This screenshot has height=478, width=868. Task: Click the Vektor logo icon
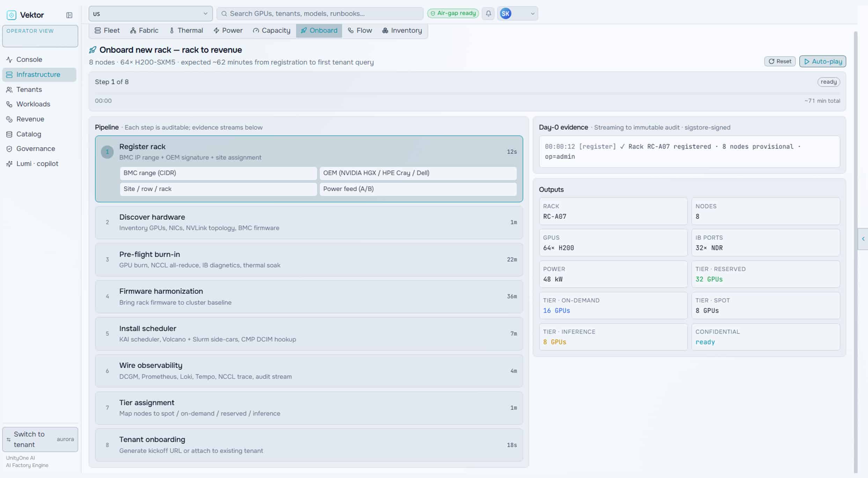pyautogui.click(x=11, y=15)
